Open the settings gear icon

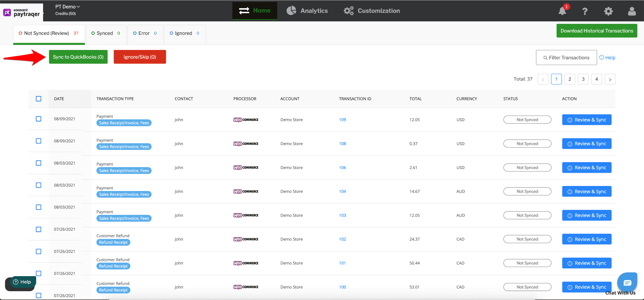pos(608,11)
